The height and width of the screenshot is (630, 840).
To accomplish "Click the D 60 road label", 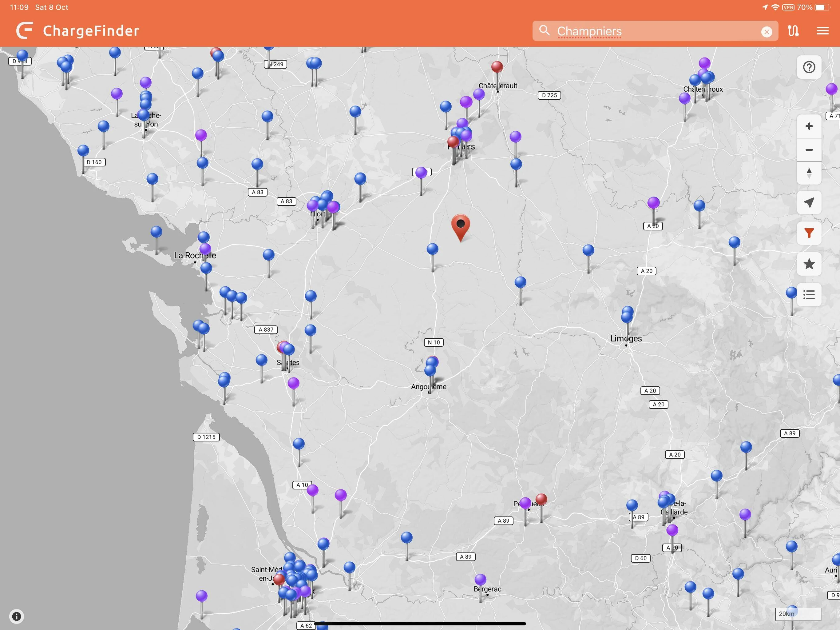I will pos(641,558).
